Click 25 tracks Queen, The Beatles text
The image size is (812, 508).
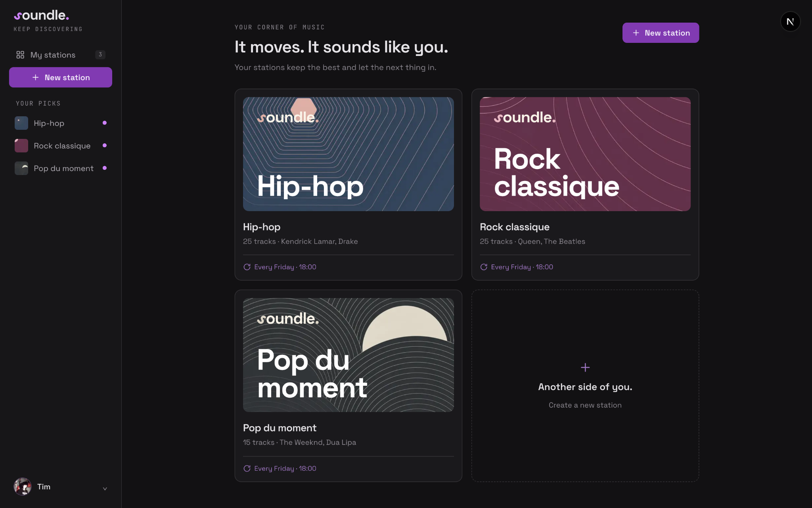click(532, 241)
